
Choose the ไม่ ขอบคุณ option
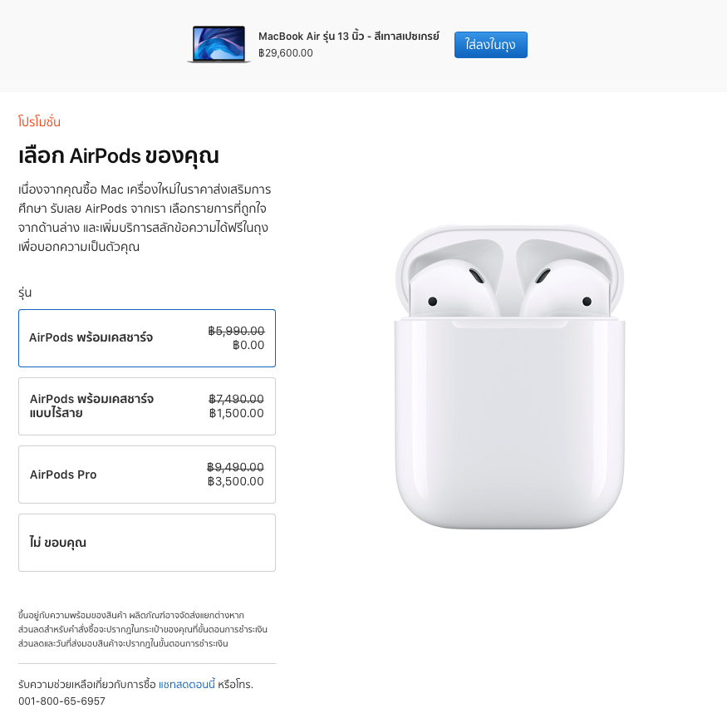pyautogui.click(x=147, y=543)
